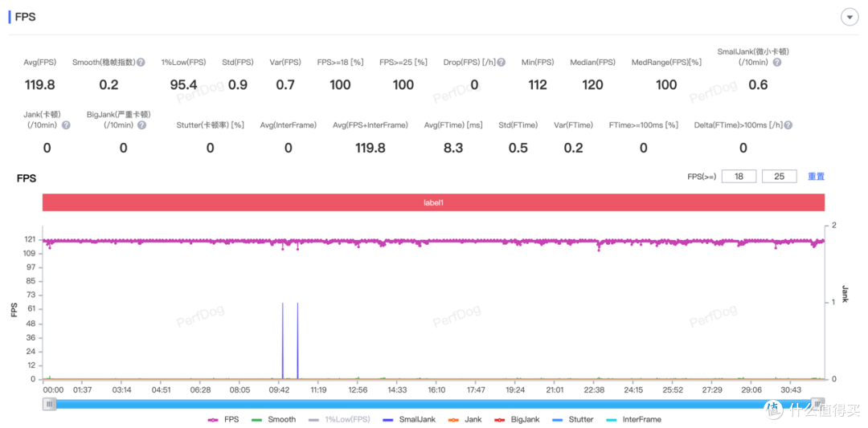Hide SmallJank series via legend
Screen dimensions: 868x428
[x=409, y=419]
